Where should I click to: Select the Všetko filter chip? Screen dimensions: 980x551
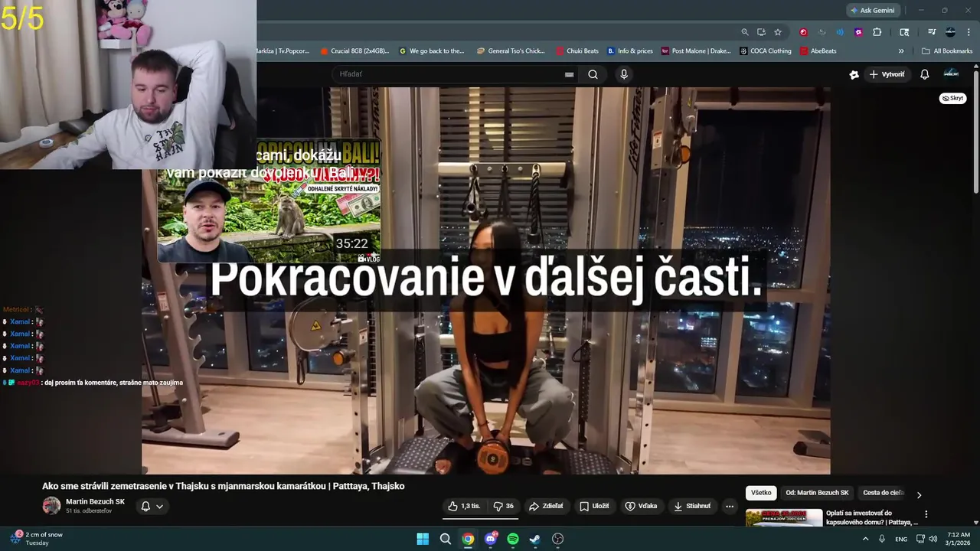(761, 493)
